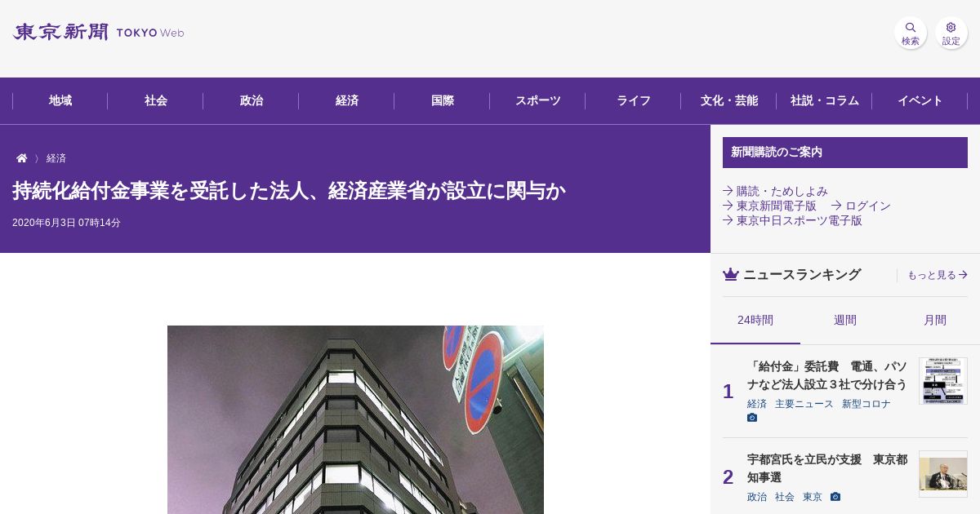Image resolution: width=980 pixels, height=514 pixels.
Task: Click the article headline 持続化給付金事業を受託した法人
Action: point(289,191)
